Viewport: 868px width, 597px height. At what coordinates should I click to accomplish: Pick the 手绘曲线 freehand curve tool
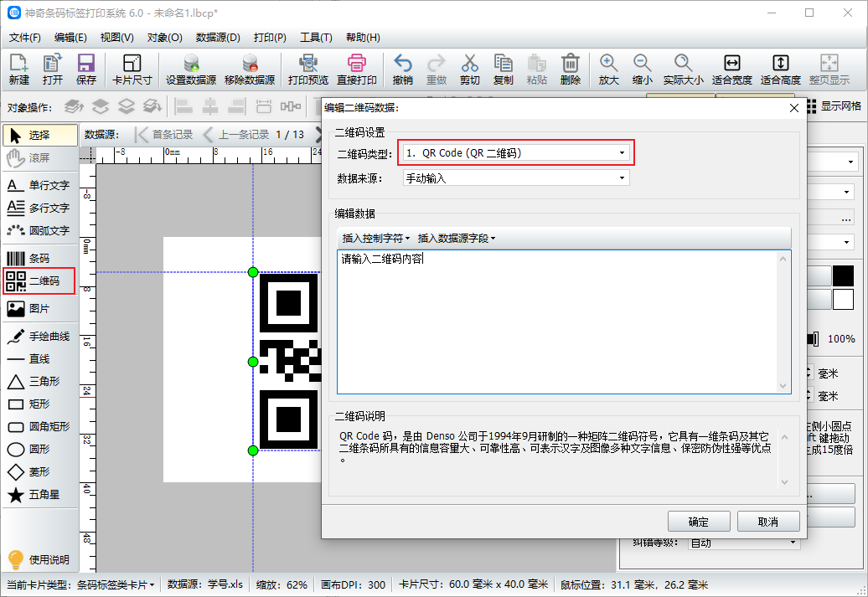tap(39, 337)
